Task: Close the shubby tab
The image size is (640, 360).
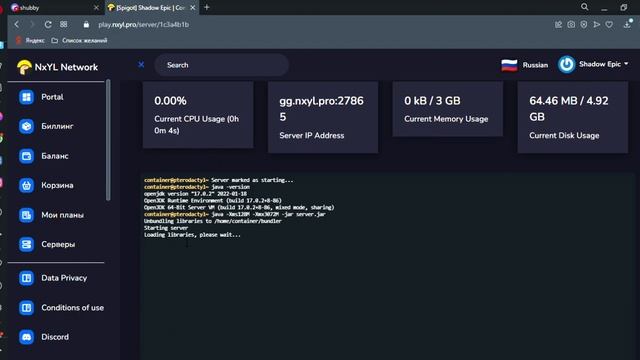Action: pyautogui.click(x=96, y=7)
